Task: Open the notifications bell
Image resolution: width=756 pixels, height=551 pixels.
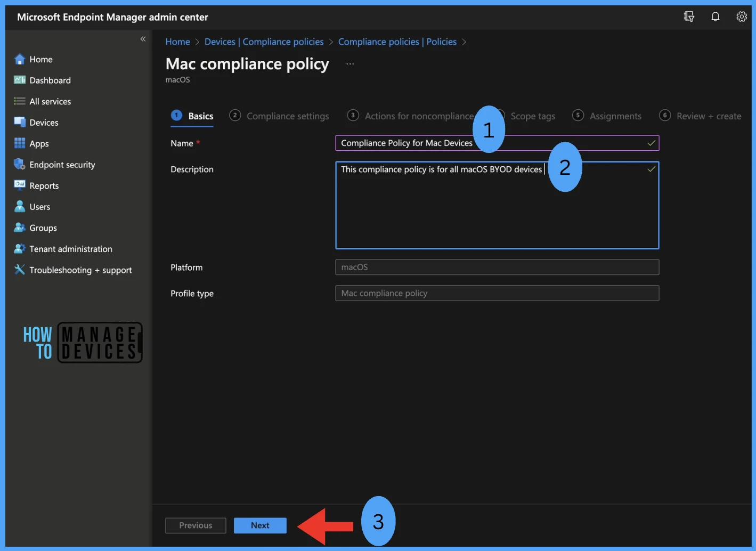Action: tap(716, 17)
